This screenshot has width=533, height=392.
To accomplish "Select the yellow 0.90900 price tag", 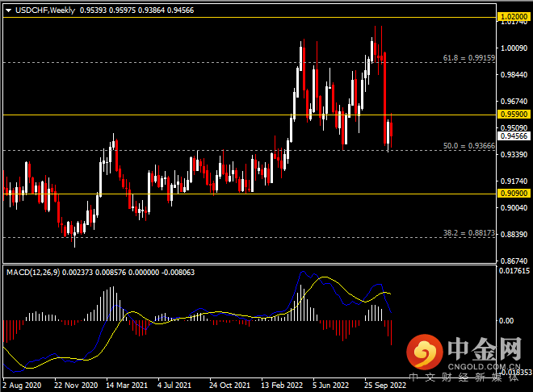I will [512, 194].
